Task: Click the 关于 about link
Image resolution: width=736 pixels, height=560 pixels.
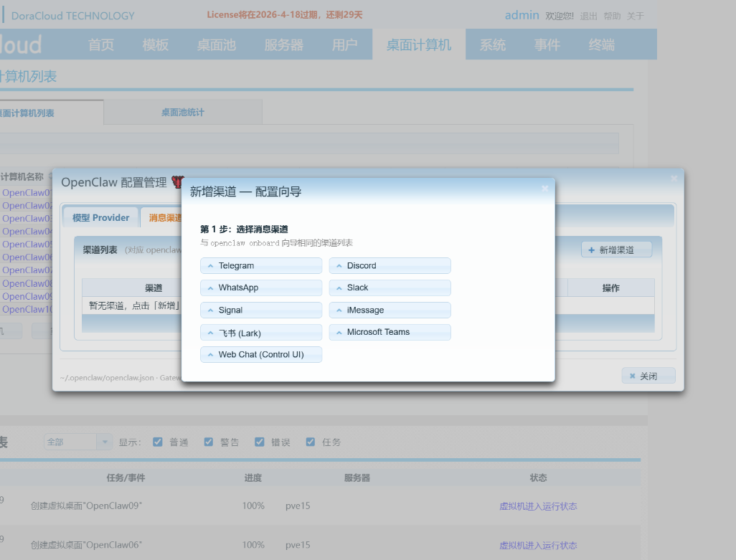Action: point(635,16)
